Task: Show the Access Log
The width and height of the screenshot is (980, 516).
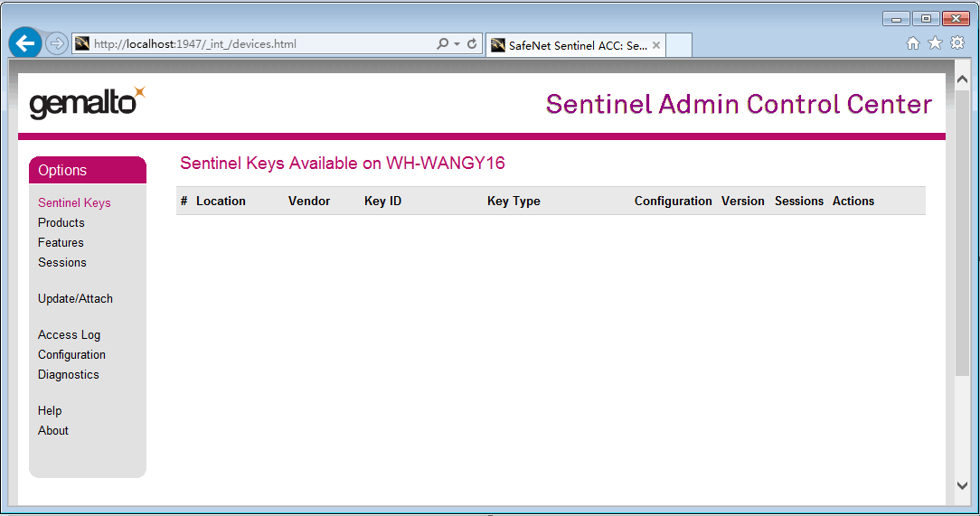Action: point(69,334)
